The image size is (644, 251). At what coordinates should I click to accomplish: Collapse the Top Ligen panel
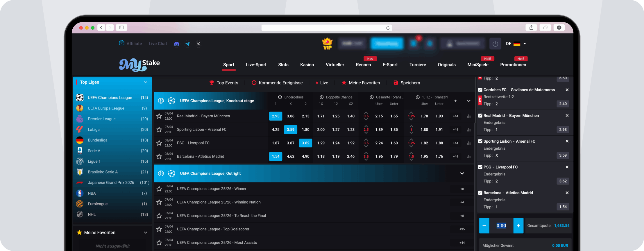tap(146, 82)
